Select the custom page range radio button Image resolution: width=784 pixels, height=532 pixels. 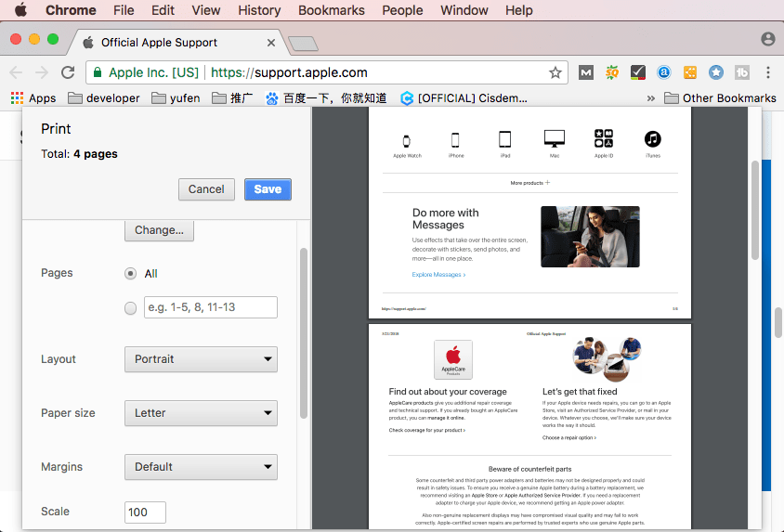pyautogui.click(x=131, y=308)
